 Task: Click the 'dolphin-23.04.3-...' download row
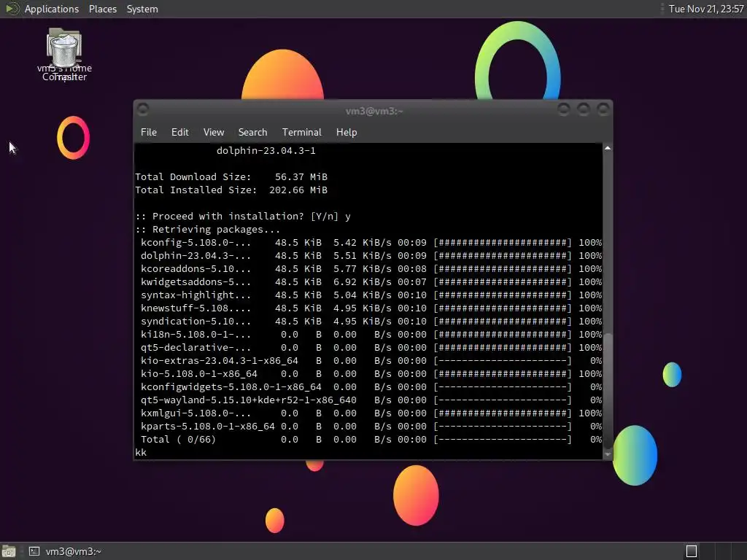tap(371, 256)
